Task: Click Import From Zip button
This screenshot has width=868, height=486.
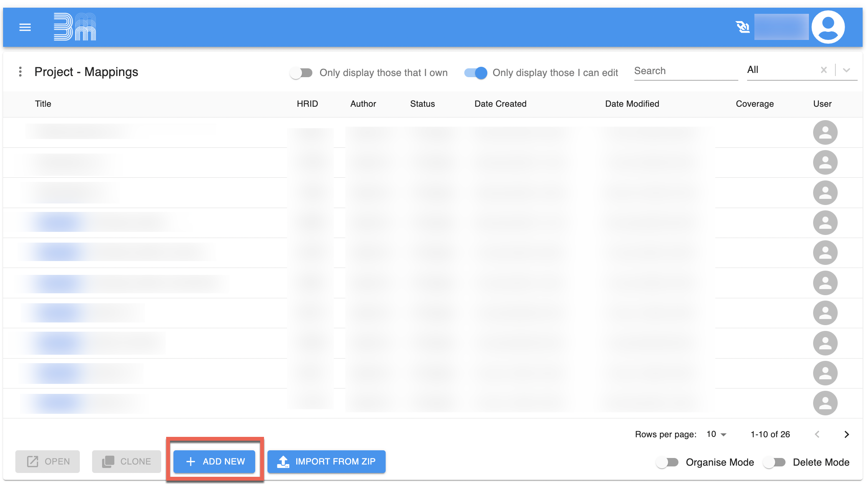Action: (327, 461)
